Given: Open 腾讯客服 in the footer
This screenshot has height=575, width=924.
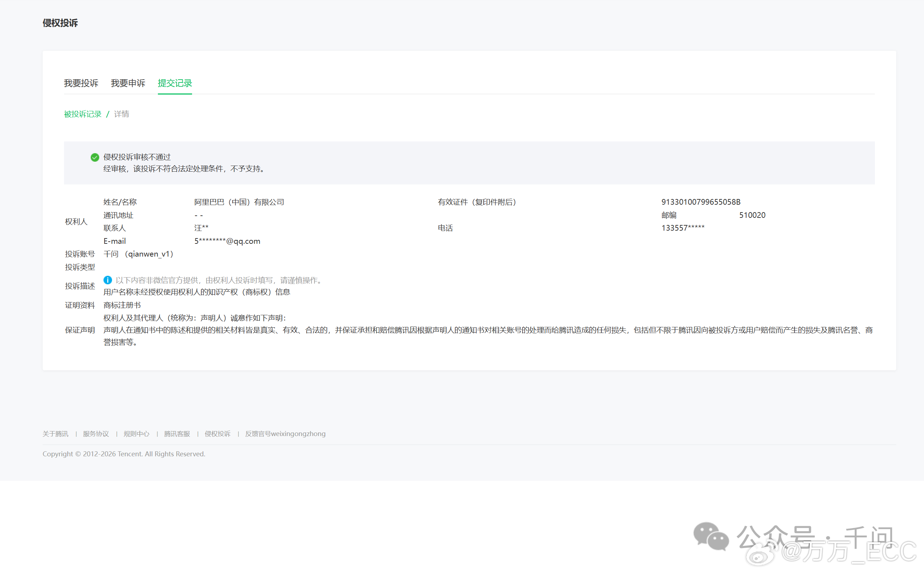Looking at the screenshot, I should [177, 434].
